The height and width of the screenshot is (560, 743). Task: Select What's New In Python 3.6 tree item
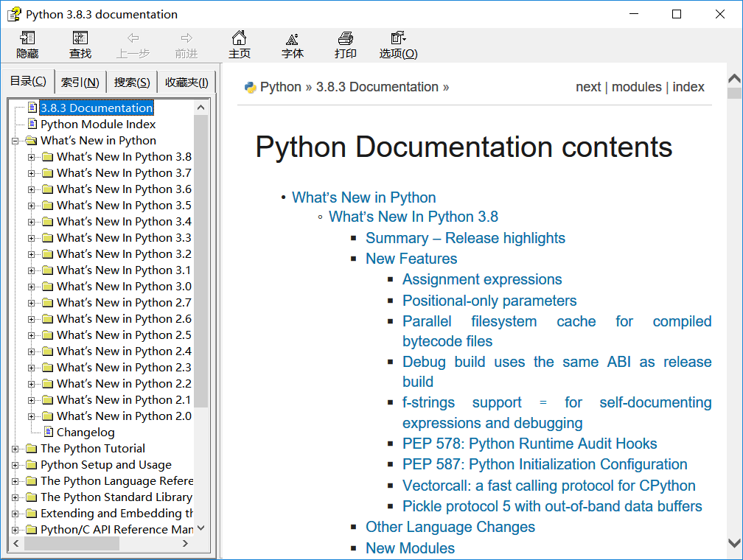124,189
